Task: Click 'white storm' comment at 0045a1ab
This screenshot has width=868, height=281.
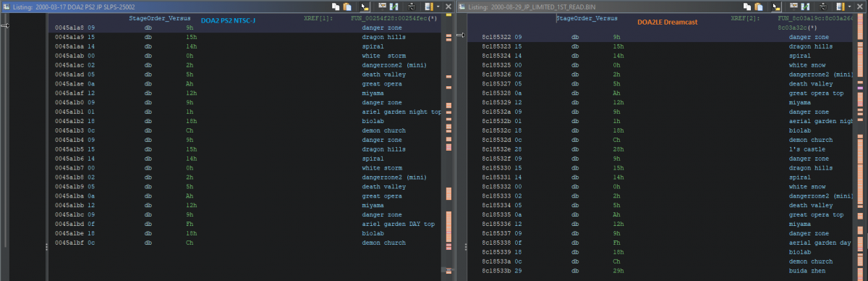Action: point(384,55)
